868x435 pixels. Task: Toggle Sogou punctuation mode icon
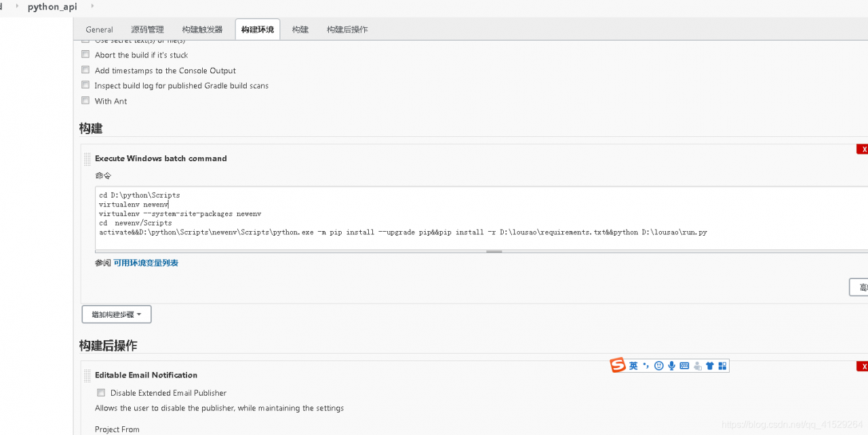646,366
